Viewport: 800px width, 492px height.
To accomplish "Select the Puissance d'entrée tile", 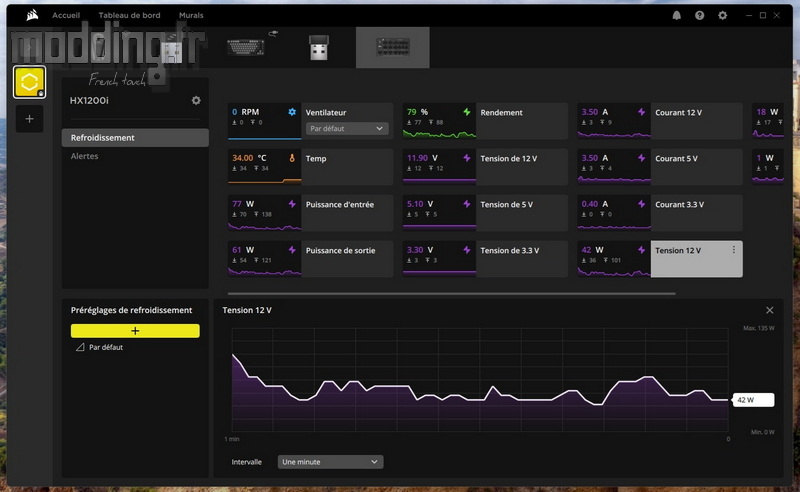I will click(x=310, y=213).
